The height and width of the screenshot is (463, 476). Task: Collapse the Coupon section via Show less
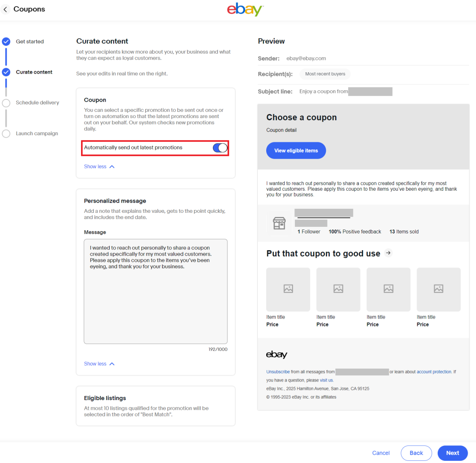[99, 167]
